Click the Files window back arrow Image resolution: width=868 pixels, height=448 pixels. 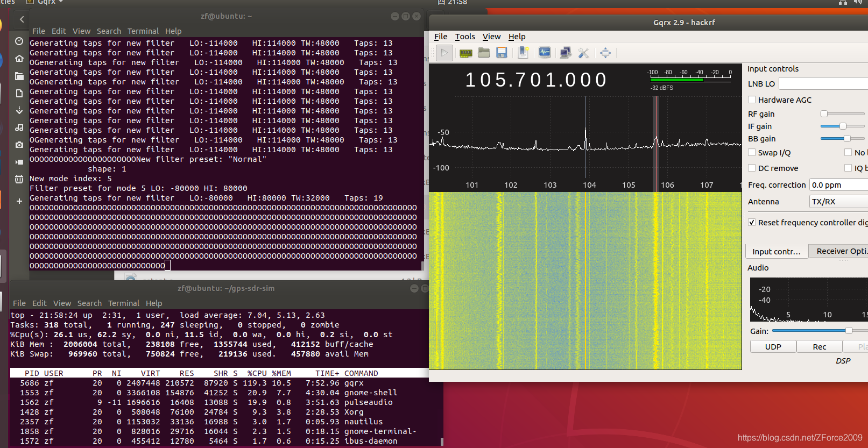pyautogui.click(x=22, y=19)
